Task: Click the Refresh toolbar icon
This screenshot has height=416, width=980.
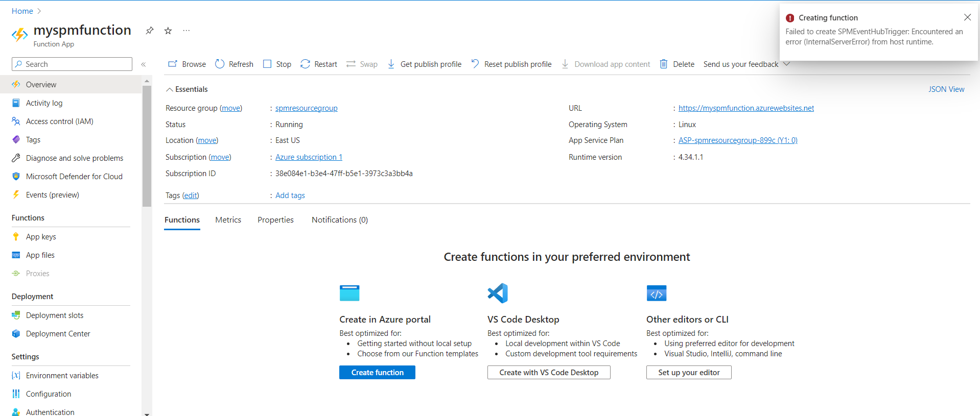Action: [220, 64]
